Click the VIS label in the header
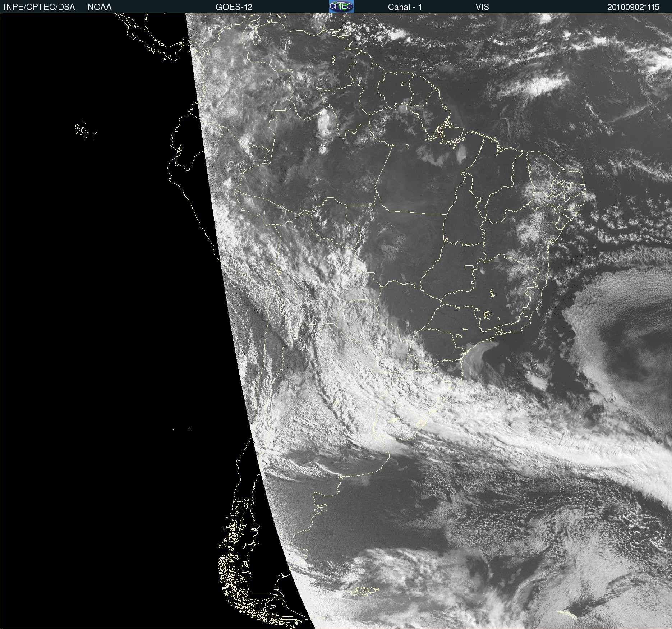Viewport: 672px width, 629px height. [x=482, y=7]
